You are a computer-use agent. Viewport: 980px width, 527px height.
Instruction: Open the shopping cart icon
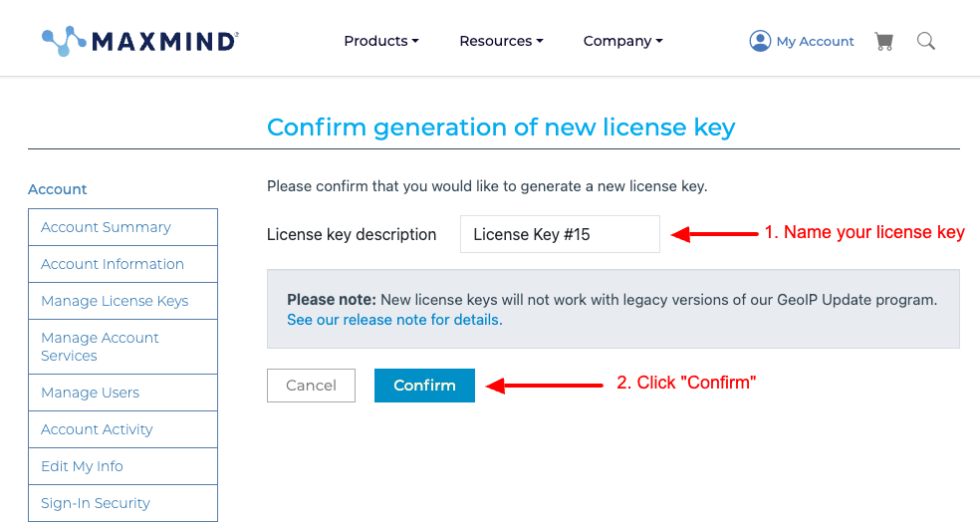[883, 41]
